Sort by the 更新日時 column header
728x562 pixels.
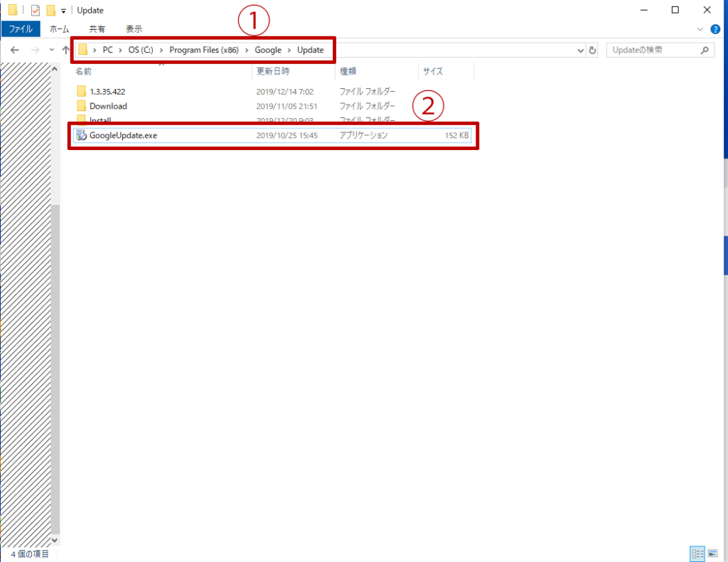coord(273,71)
